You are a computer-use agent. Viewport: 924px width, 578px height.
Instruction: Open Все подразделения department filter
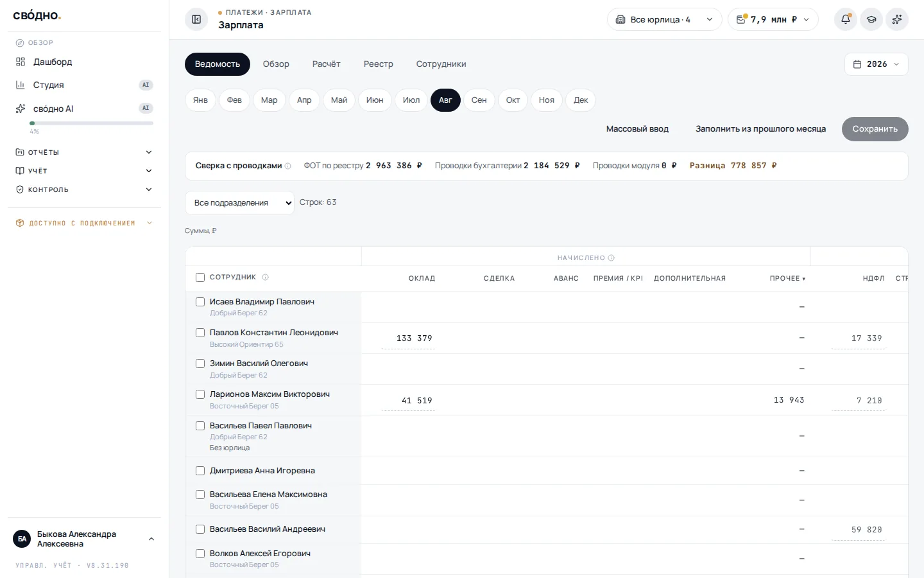[x=239, y=203]
